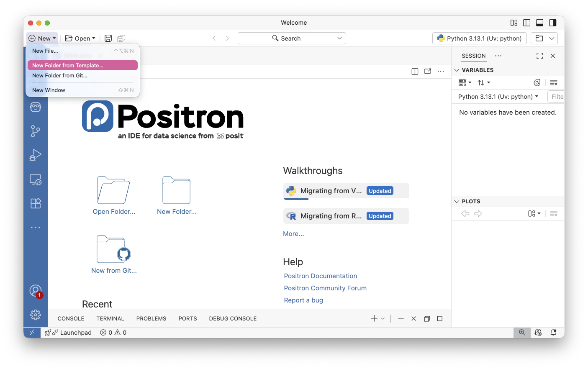The width and height of the screenshot is (588, 369).
Task: Open the Remote Explorer icon
Action: click(36, 179)
